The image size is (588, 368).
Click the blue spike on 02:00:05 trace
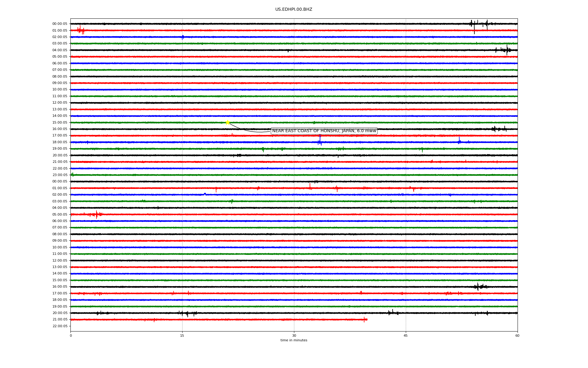point(183,37)
